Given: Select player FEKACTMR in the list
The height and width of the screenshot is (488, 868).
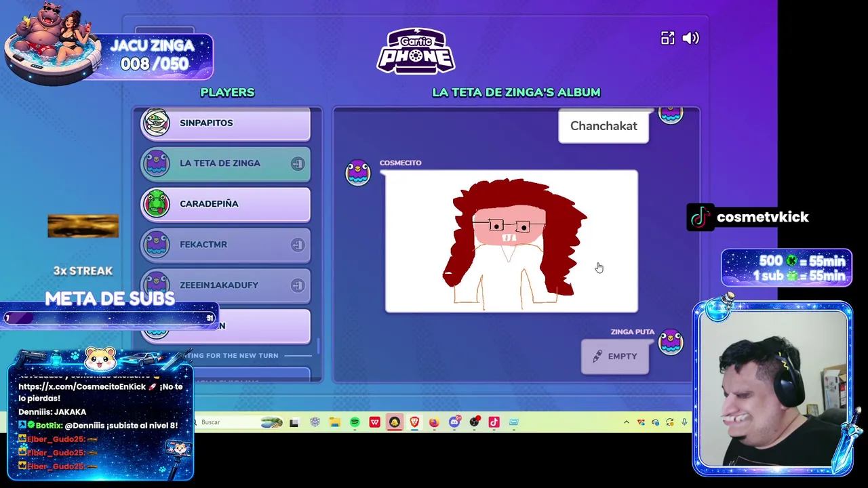Looking at the screenshot, I should click(225, 245).
